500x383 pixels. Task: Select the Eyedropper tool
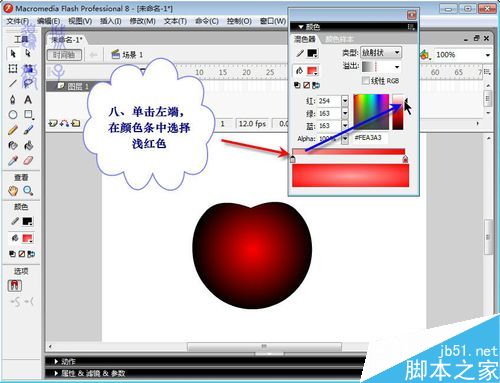[x=13, y=161]
